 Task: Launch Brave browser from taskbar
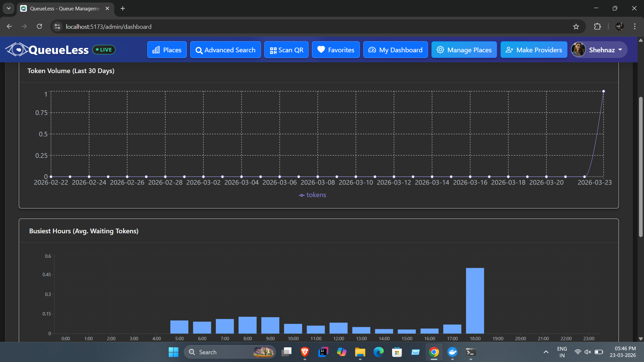click(x=305, y=352)
